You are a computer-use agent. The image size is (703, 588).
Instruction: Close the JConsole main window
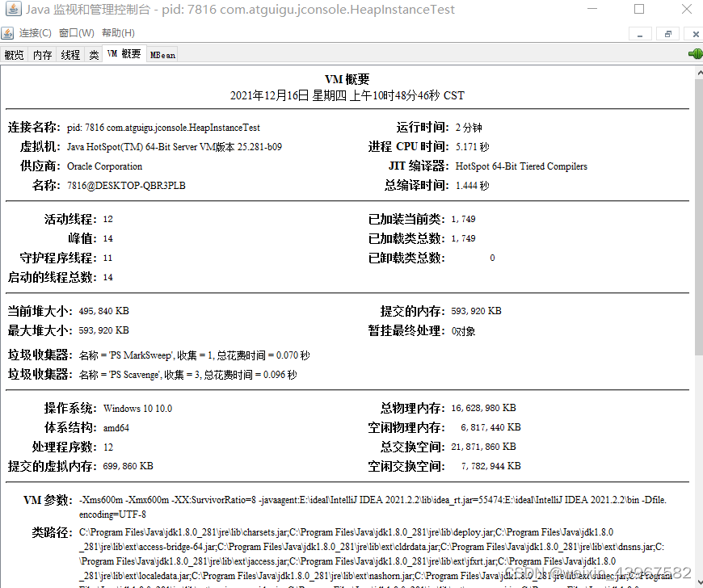pos(686,9)
